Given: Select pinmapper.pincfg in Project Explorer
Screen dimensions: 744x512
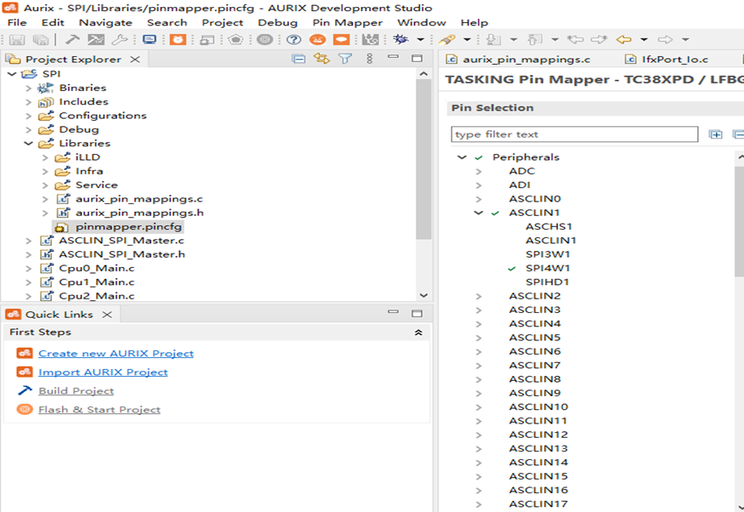Looking at the screenshot, I should [x=129, y=227].
